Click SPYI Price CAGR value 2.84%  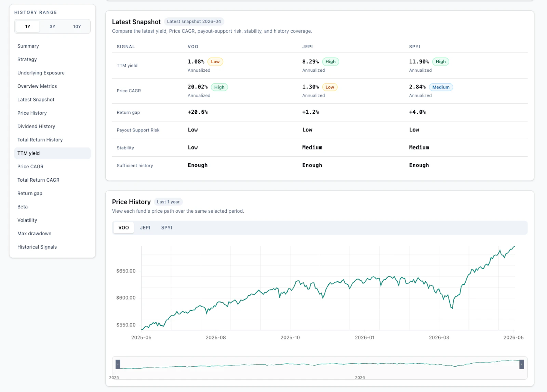pos(417,87)
